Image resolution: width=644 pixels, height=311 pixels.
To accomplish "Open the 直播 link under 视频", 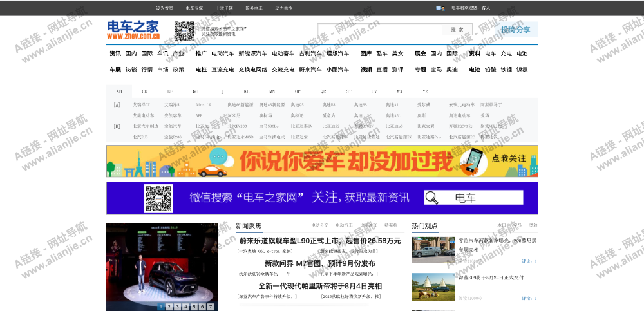I will 382,70.
